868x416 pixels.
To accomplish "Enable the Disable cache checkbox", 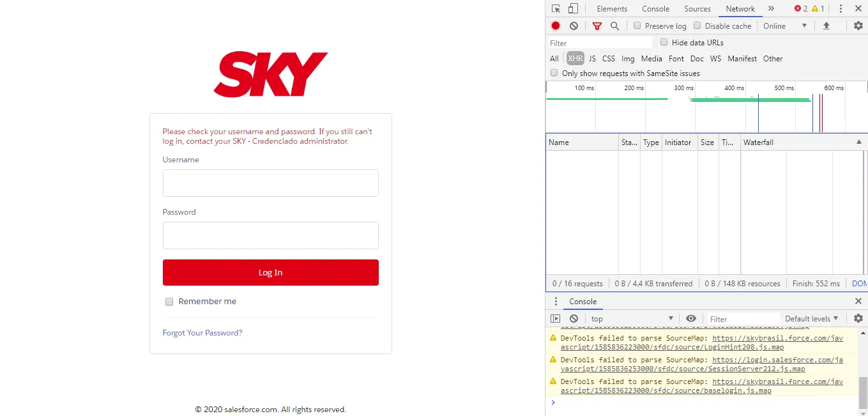I will click(x=697, y=26).
